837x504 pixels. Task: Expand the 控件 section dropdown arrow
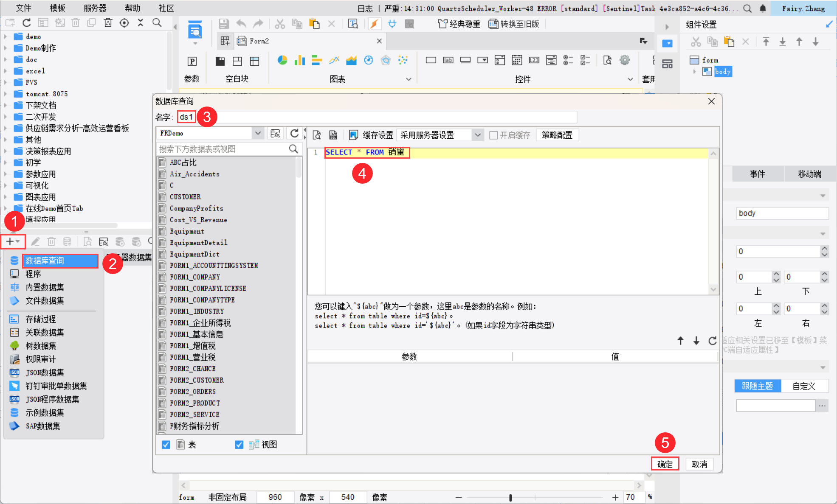pyautogui.click(x=630, y=79)
